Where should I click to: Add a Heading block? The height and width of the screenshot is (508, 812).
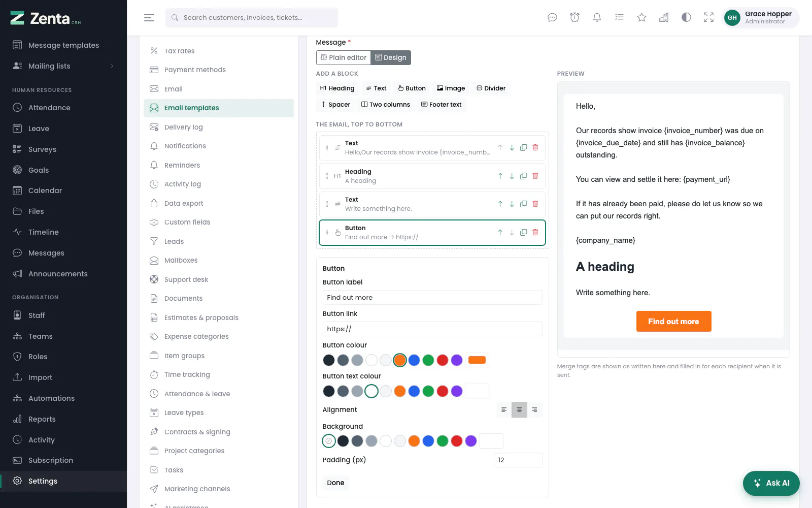pos(337,88)
